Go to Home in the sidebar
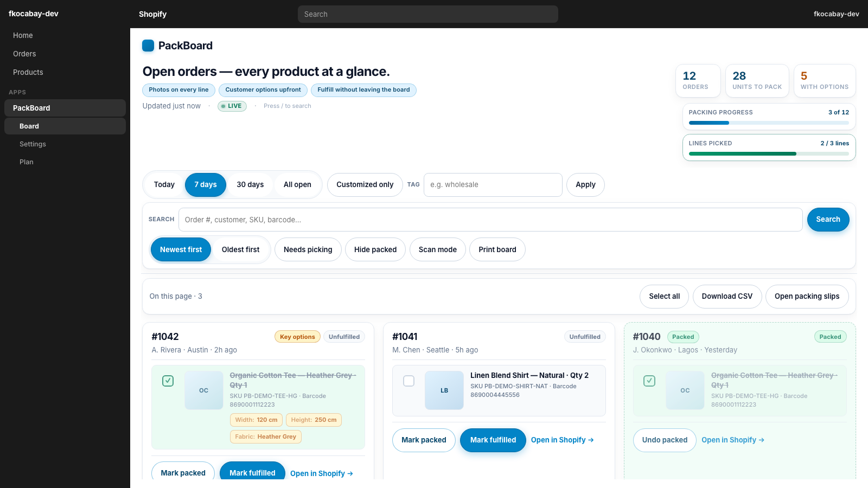This screenshot has height=488, width=868. (x=65, y=35)
